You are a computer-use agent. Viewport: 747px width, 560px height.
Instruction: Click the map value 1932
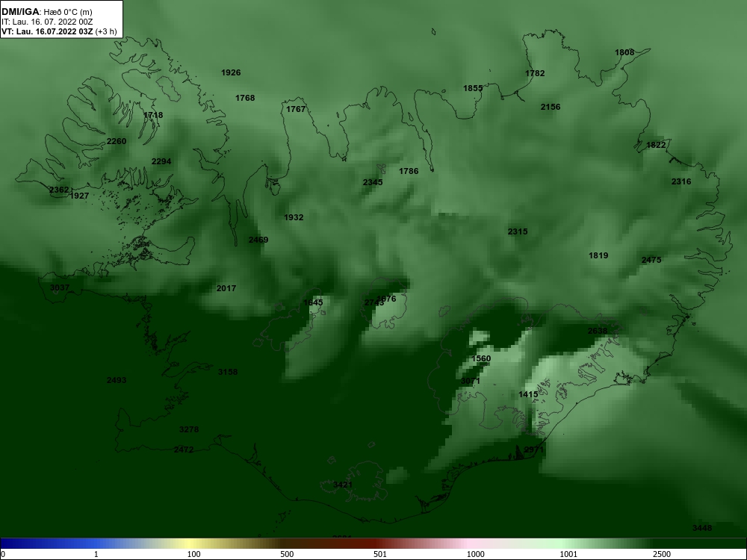tap(294, 217)
